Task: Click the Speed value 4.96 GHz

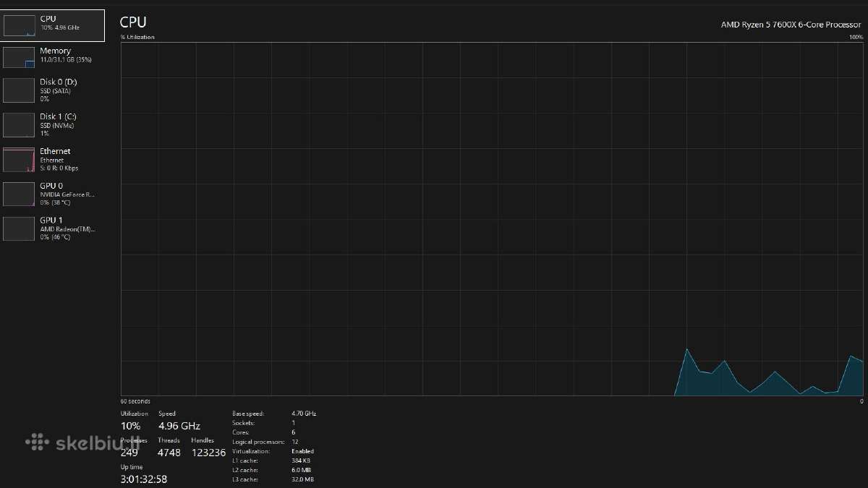Action: [x=179, y=426]
